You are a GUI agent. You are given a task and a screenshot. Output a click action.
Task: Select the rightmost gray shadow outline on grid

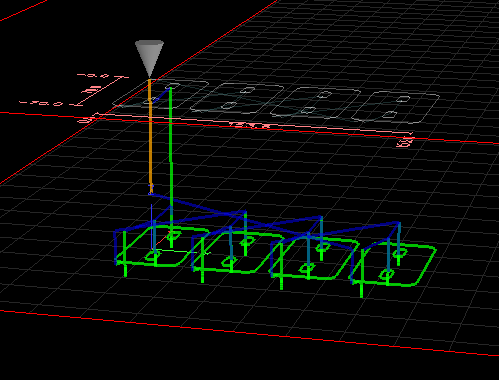point(395,107)
